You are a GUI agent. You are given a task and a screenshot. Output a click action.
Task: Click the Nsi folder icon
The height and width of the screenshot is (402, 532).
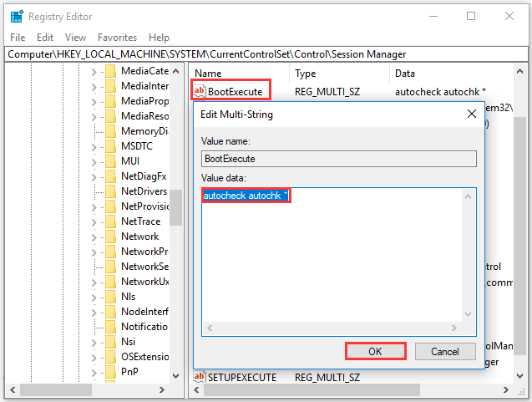click(x=110, y=342)
